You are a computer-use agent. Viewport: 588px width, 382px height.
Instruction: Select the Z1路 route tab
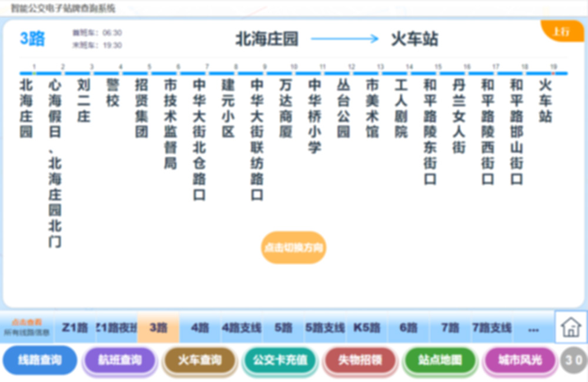pos(75,328)
